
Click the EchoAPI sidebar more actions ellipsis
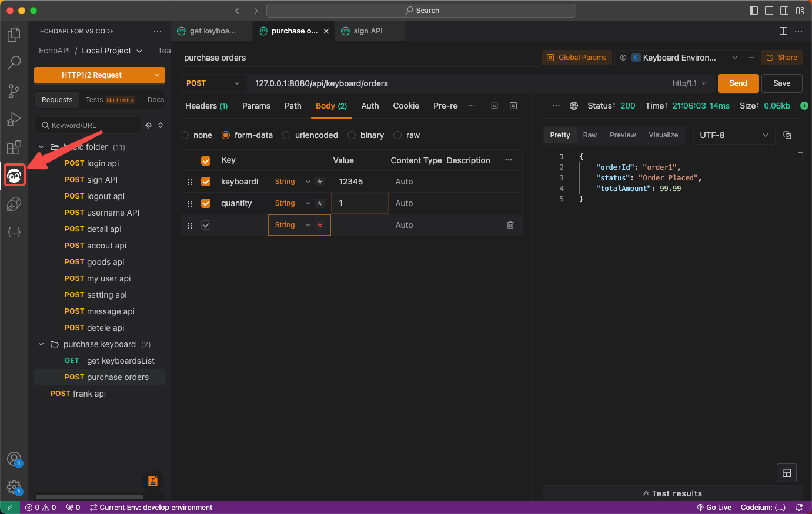point(157,31)
